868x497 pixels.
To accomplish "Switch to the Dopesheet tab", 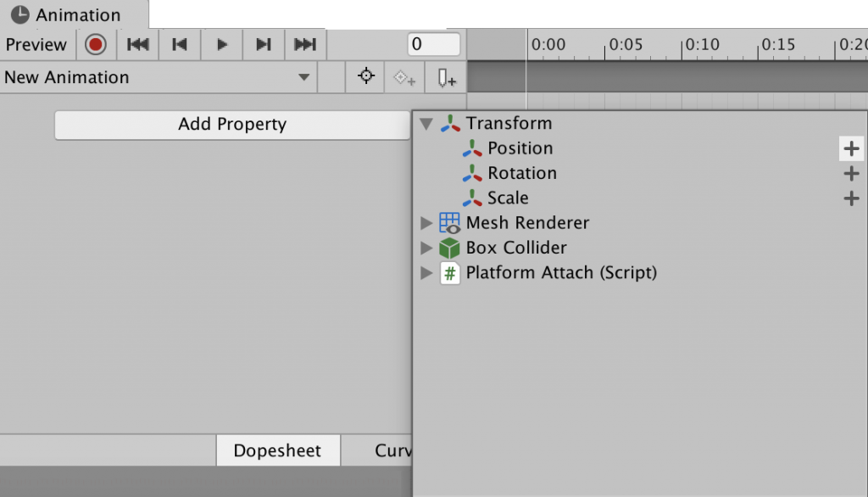I will point(277,450).
